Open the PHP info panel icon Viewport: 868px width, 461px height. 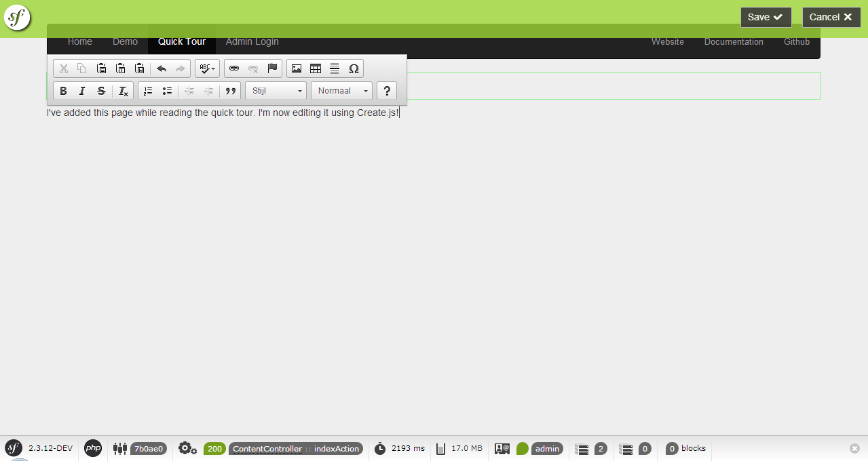[x=93, y=448]
